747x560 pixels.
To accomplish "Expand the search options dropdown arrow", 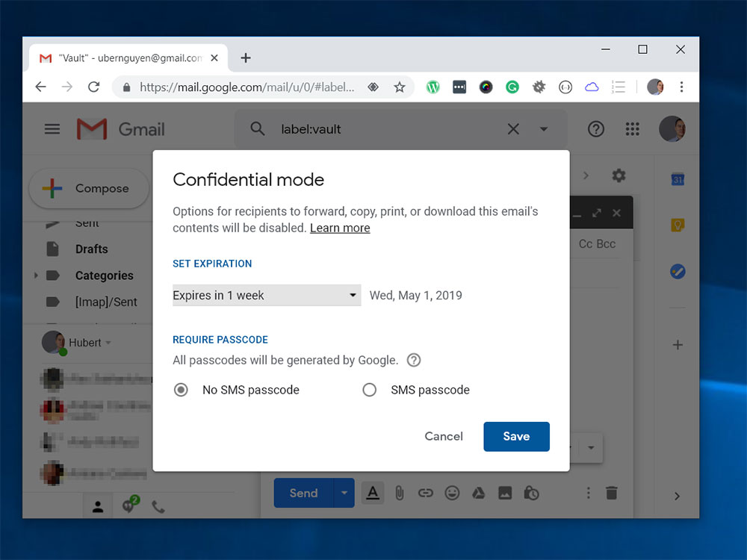I will pyautogui.click(x=543, y=128).
